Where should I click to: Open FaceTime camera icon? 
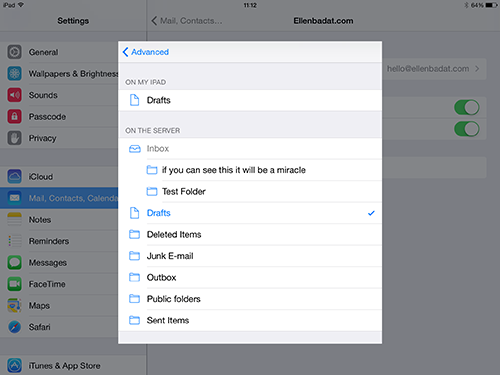point(14,284)
